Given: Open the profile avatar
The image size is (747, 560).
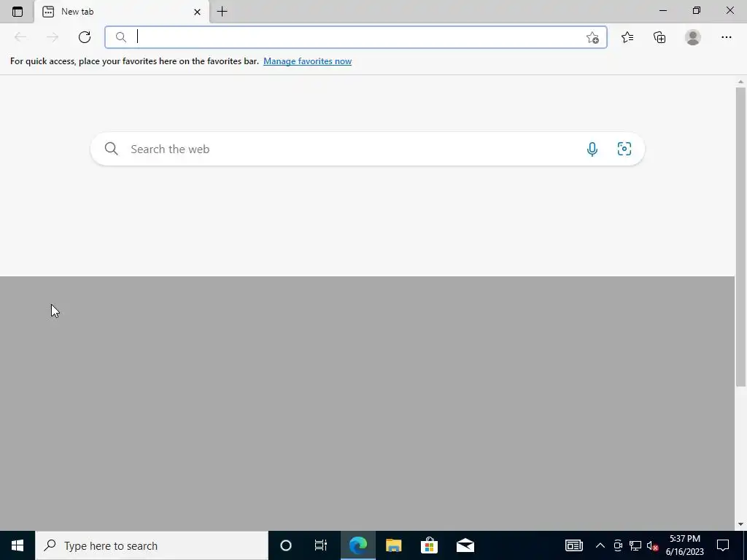Looking at the screenshot, I should (x=693, y=37).
